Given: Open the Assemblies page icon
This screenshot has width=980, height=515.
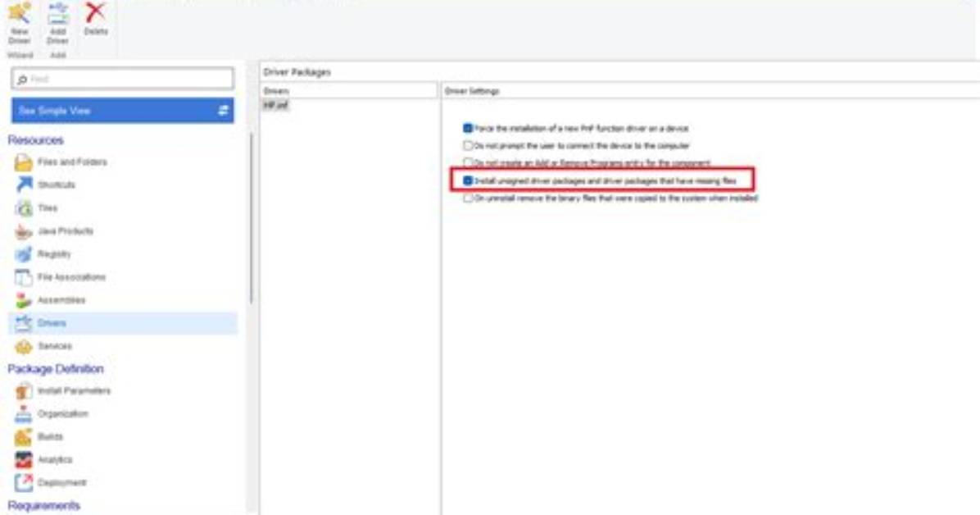Looking at the screenshot, I should click(23, 300).
